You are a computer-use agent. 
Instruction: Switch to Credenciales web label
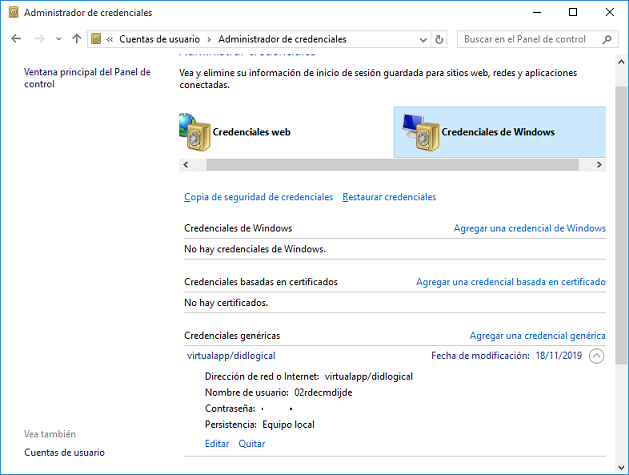(252, 132)
